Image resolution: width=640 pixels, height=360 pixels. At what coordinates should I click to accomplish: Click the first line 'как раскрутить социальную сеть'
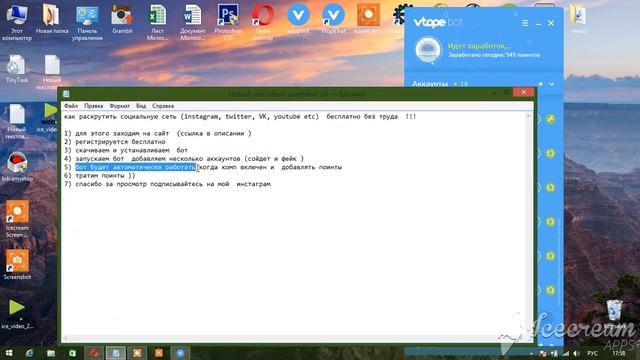click(x=121, y=116)
